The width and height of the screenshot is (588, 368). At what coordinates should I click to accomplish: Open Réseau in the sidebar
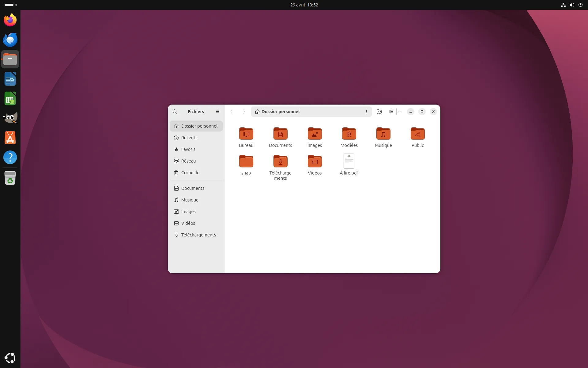click(196, 161)
